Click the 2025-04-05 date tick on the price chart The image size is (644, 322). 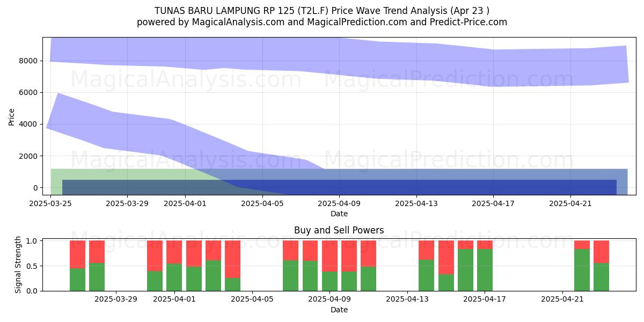262,203
